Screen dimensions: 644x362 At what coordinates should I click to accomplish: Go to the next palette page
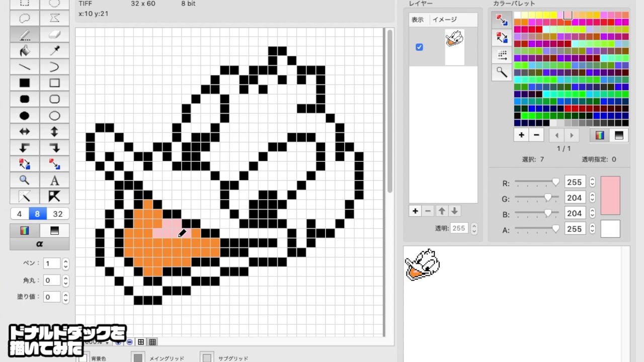tap(572, 135)
